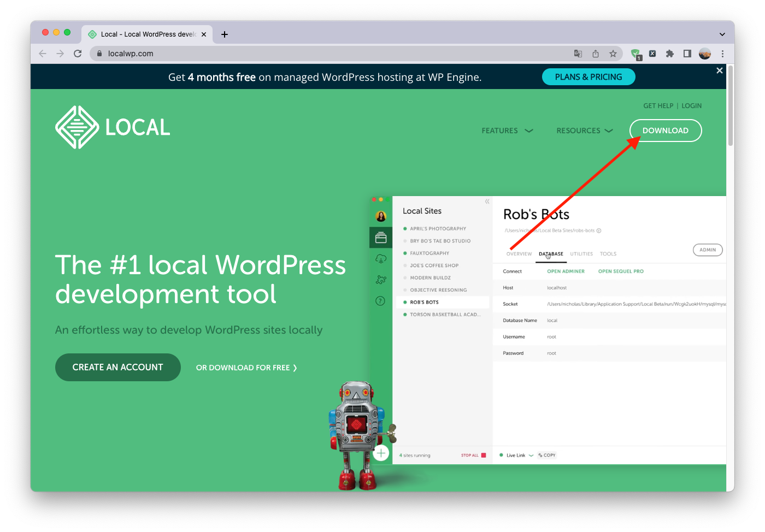
Task: Click the page vertical scrollbar
Action: 731,106
